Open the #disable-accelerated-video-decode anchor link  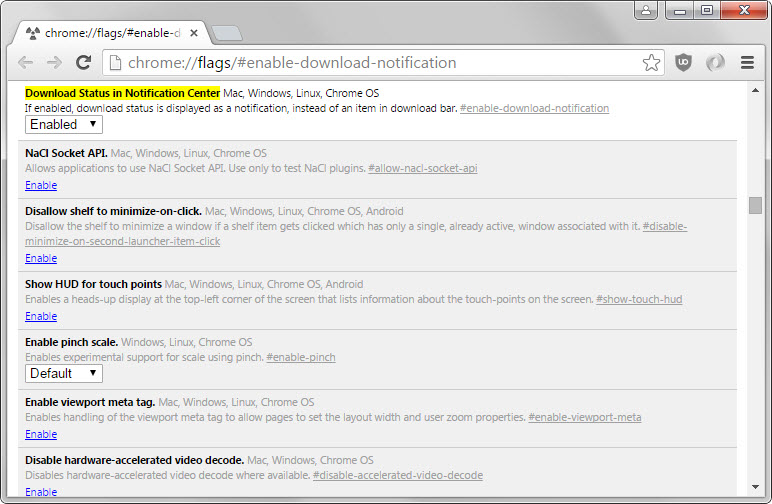point(398,475)
